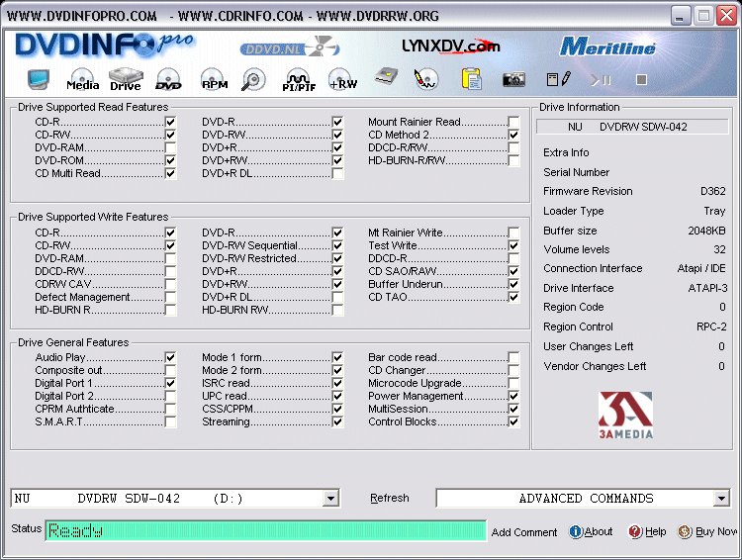
Task: Open the About link
Action: pyautogui.click(x=591, y=531)
